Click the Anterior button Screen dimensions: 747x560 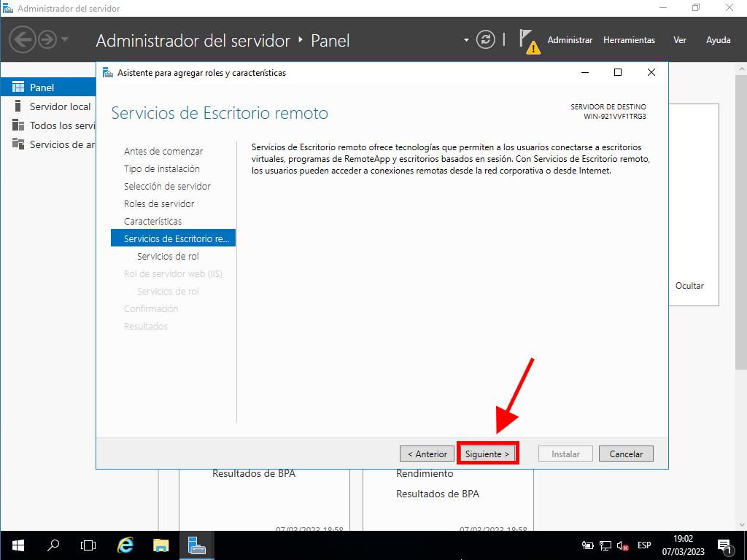pyautogui.click(x=427, y=454)
